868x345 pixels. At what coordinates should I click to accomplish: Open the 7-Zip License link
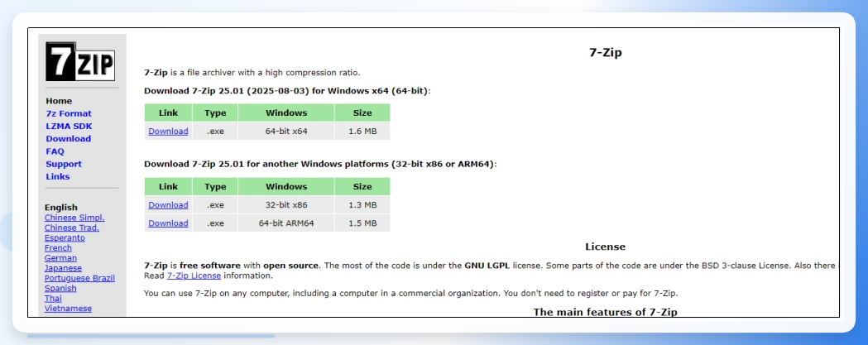click(x=194, y=276)
